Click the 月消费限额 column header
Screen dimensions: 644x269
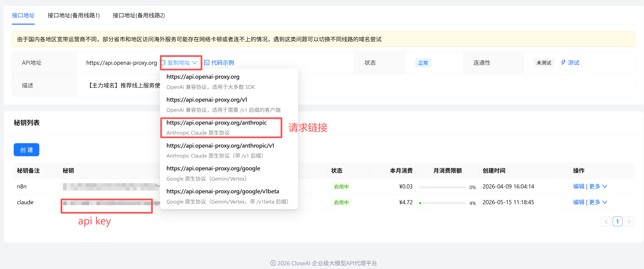[448, 170]
